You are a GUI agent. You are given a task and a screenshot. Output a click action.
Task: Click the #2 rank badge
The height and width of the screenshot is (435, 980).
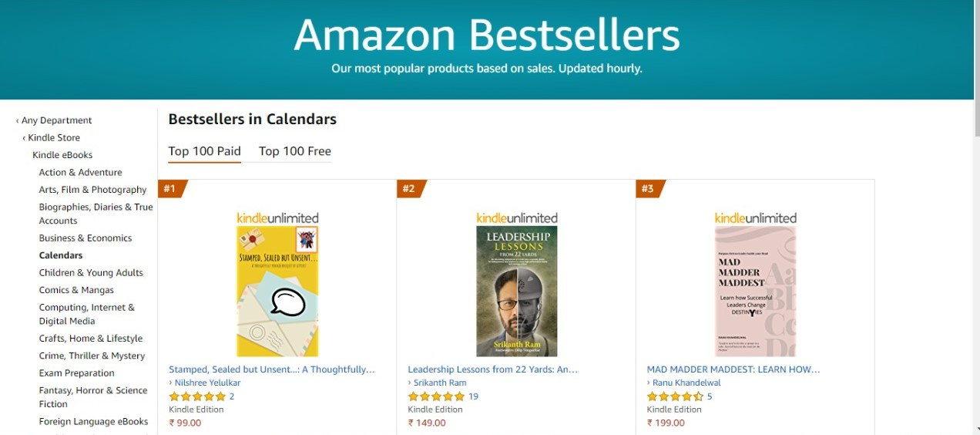pyautogui.click(x=409, y=189)
